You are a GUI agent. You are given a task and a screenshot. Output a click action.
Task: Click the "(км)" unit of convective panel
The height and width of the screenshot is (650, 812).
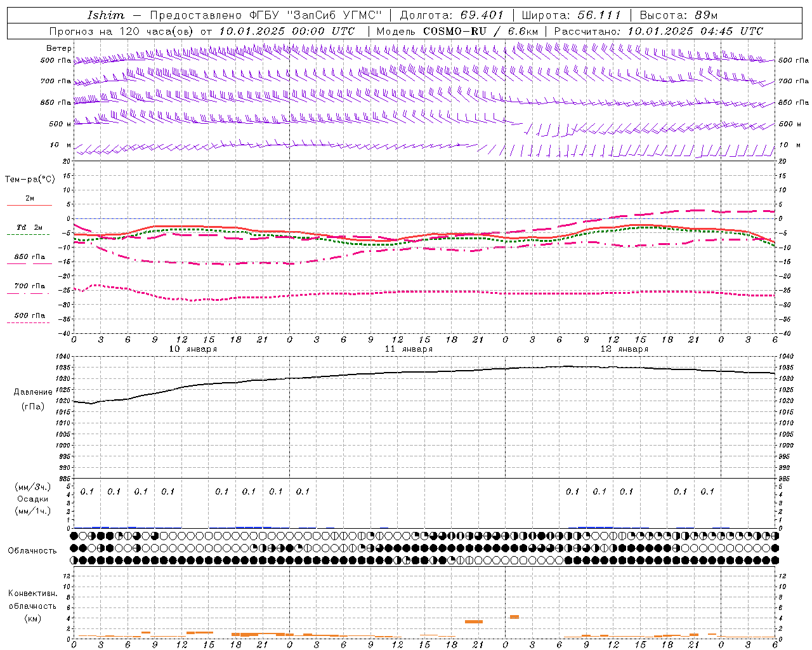tap(32, 618)
